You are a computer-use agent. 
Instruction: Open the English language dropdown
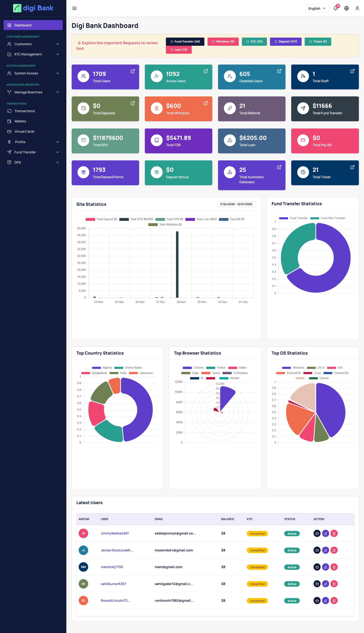317,8
